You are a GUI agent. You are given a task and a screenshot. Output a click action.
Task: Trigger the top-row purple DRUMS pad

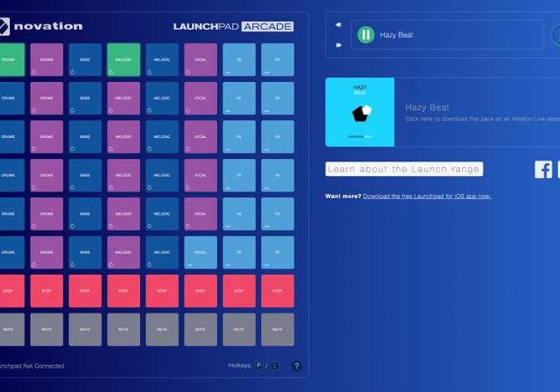pyautogui.click(x=46, y=59)
